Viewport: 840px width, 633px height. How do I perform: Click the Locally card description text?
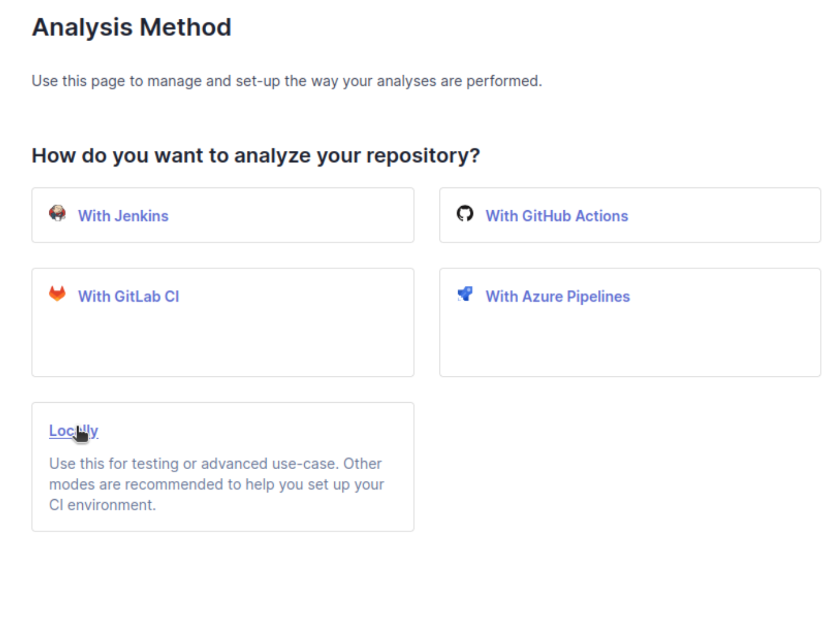coord(216,484)
